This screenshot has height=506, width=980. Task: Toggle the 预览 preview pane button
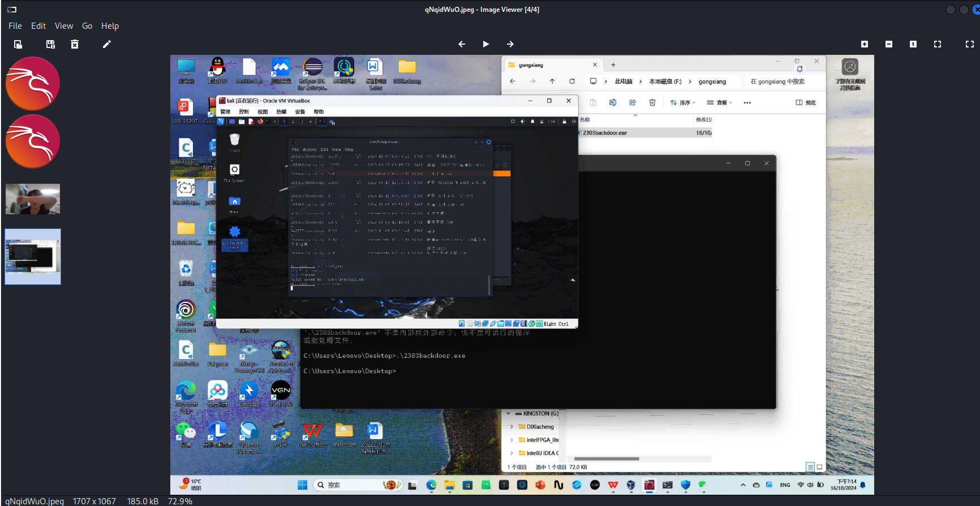(806, 102)
